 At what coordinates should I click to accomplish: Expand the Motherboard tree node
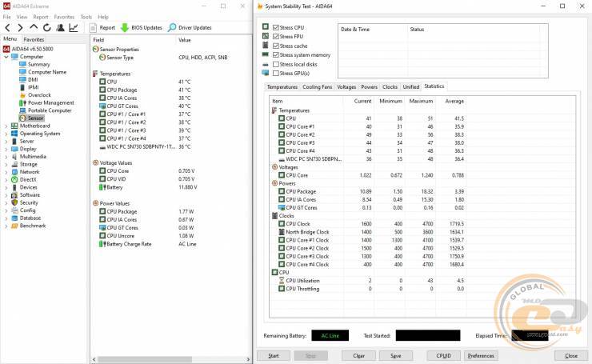click(x=6, y=126)
